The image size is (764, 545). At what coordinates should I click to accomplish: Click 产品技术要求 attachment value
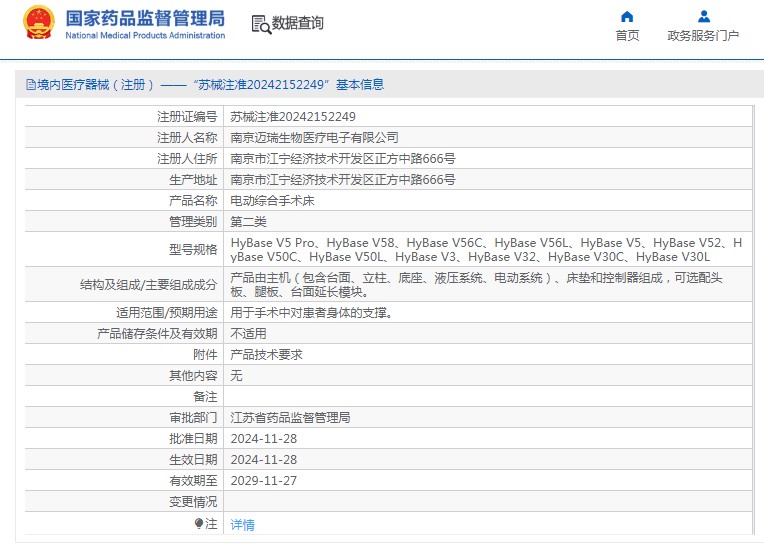tap(267, 355)
